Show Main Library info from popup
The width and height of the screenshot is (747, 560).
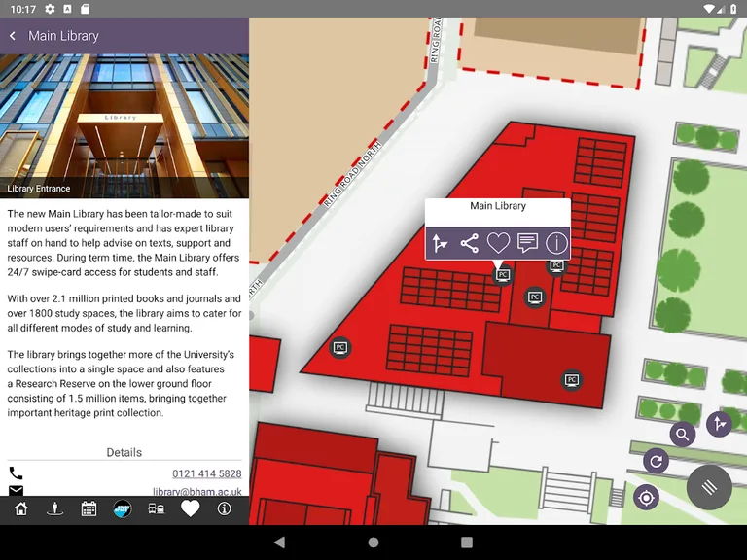pyautogui.click(x=556, y=243)
